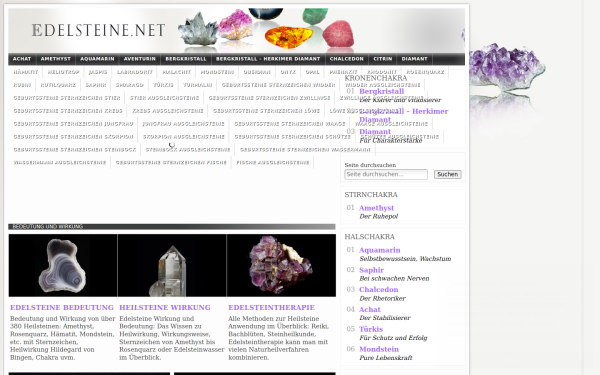
Task: Focus the Seite durchsuchen search field
Action: point(386,174)
